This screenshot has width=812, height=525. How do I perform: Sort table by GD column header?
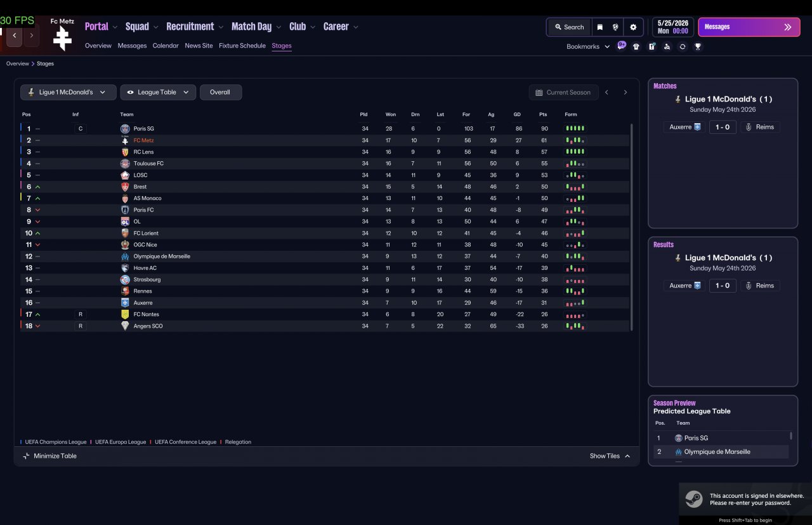(518, 115)
